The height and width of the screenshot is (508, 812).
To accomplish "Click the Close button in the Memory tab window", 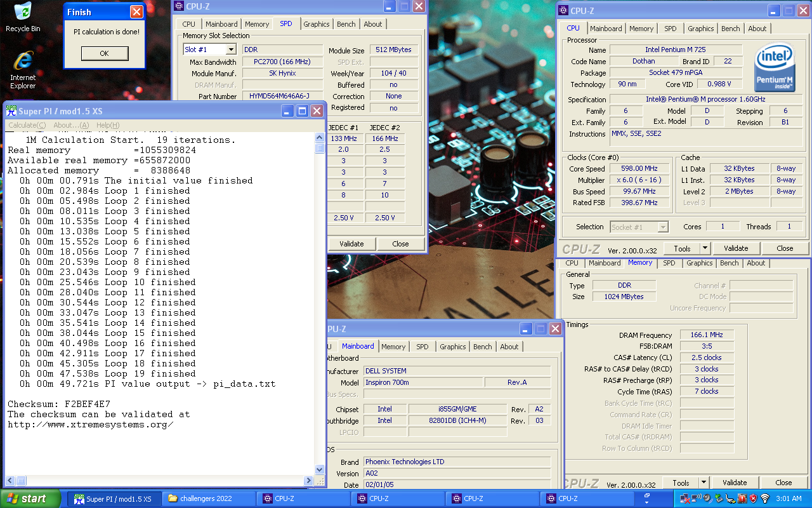I will [783, 483].
